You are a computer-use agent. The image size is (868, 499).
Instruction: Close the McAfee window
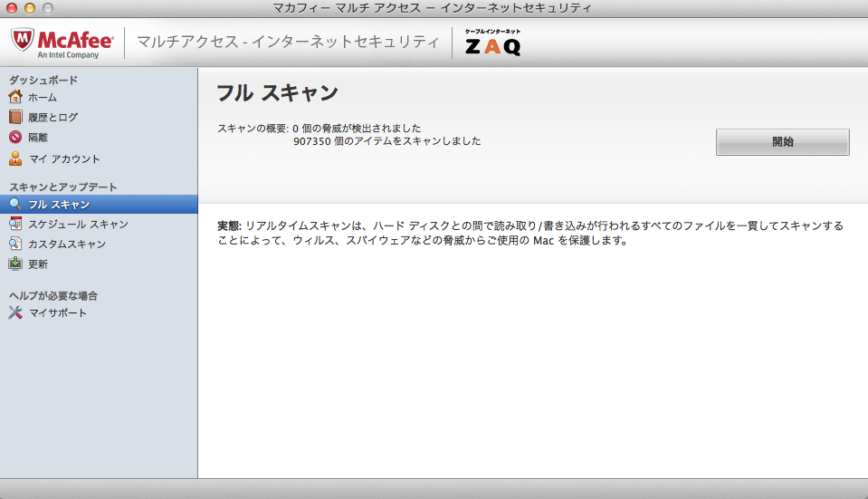pyautogui.click(x=12, y=8)
